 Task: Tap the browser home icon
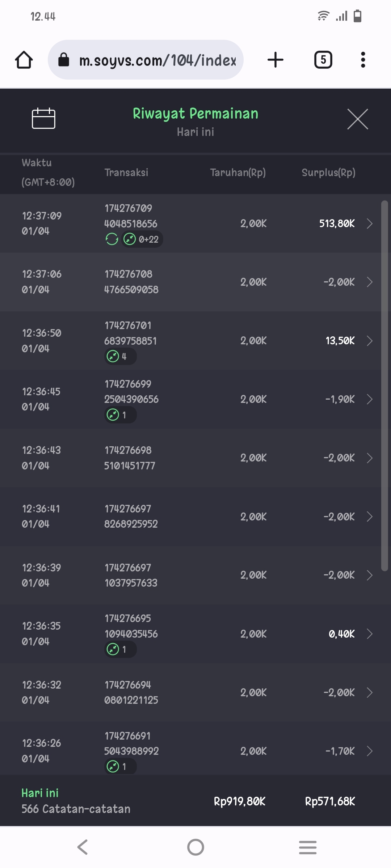(x=24, y=60)
